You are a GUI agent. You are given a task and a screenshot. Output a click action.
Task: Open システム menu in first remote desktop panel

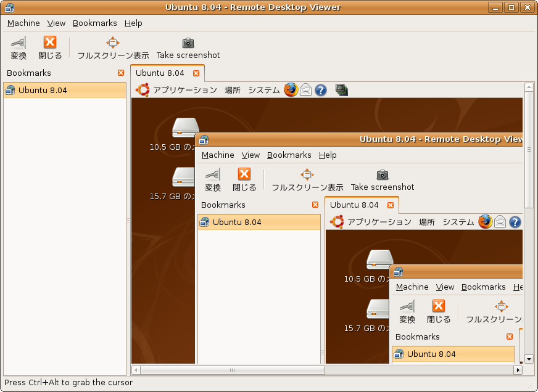[264, 90]
